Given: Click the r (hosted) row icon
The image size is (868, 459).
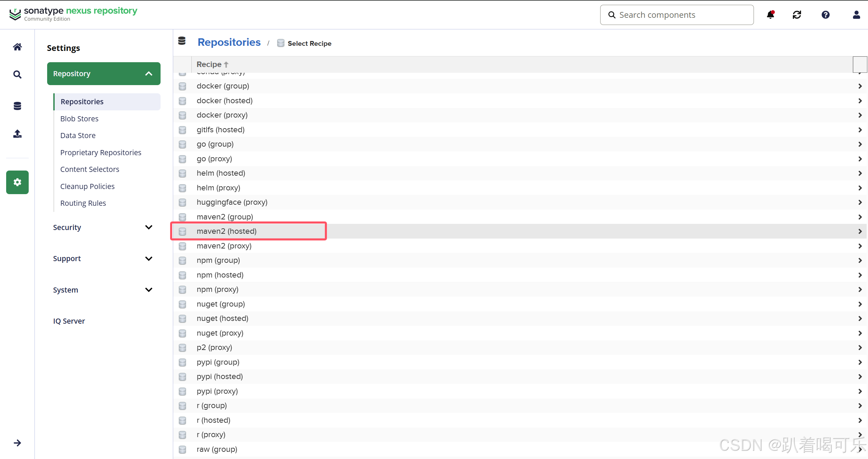Looking at the screenshot, I should (x=182, y=420).
